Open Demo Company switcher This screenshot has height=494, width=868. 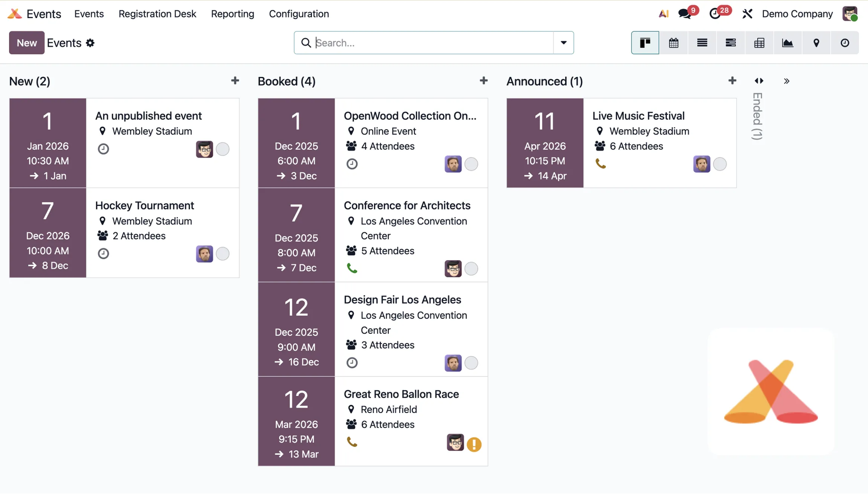[x=797, y=14]
